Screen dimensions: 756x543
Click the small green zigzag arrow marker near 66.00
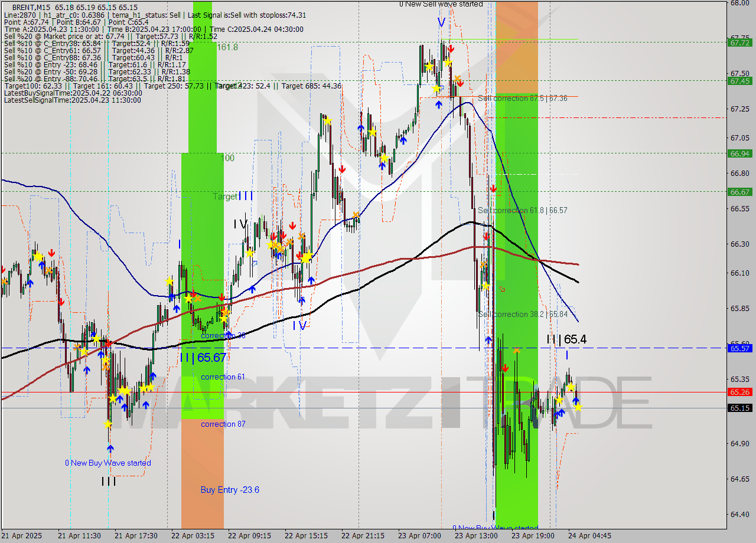tap(501, 288)
